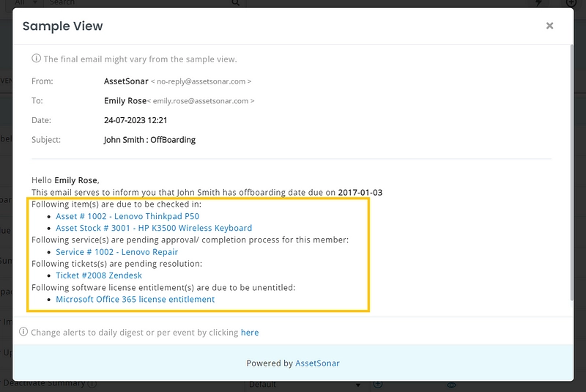This screenshot has width=586, height=392.
Task: Click the search magnifier icon in top bar
Action: tap(235, 3)
